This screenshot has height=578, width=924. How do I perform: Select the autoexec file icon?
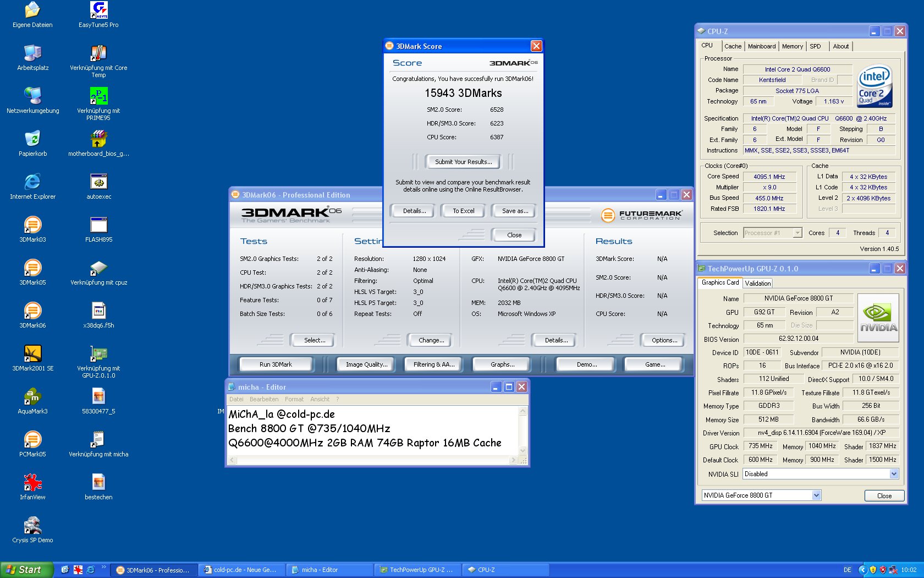(x=98, y=187)
